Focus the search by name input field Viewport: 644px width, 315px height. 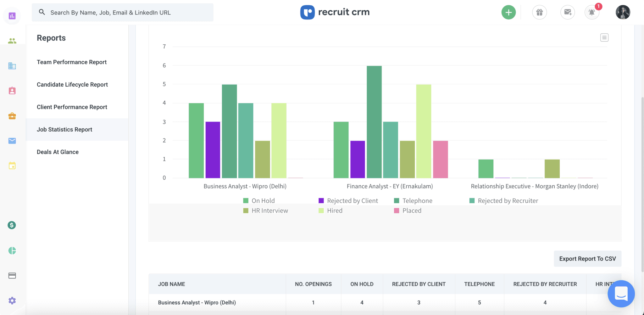tap(126, 13)
